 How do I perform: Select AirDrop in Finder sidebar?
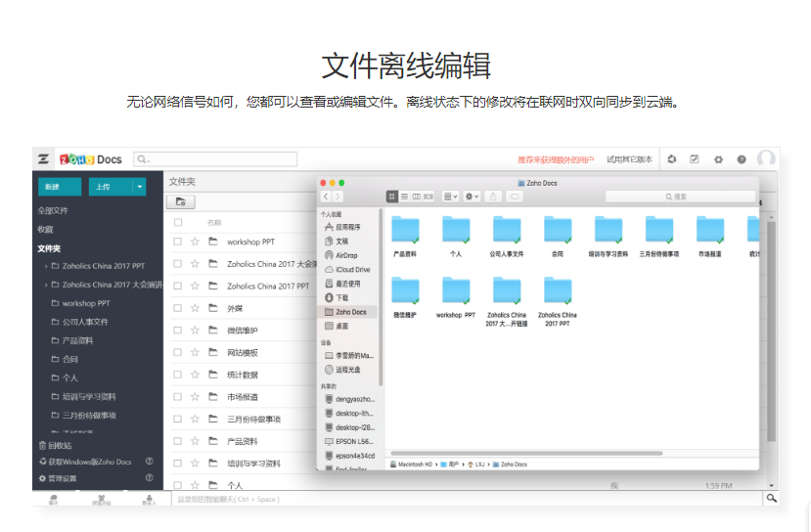(347, 255)
